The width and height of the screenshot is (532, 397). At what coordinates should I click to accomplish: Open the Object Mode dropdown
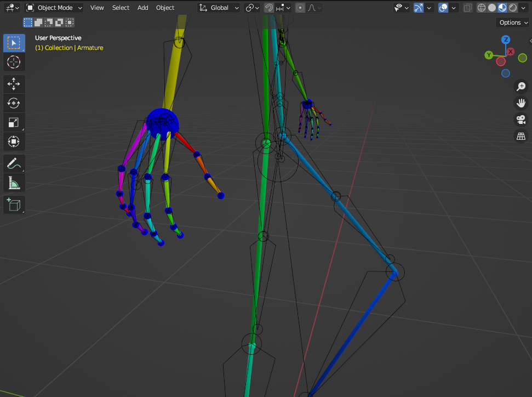pyautogui.click(x=53, y=8)
